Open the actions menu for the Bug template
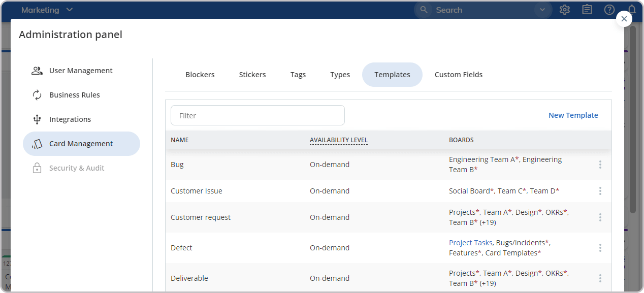Screen dimensions: 644x293 pos(600,165)
